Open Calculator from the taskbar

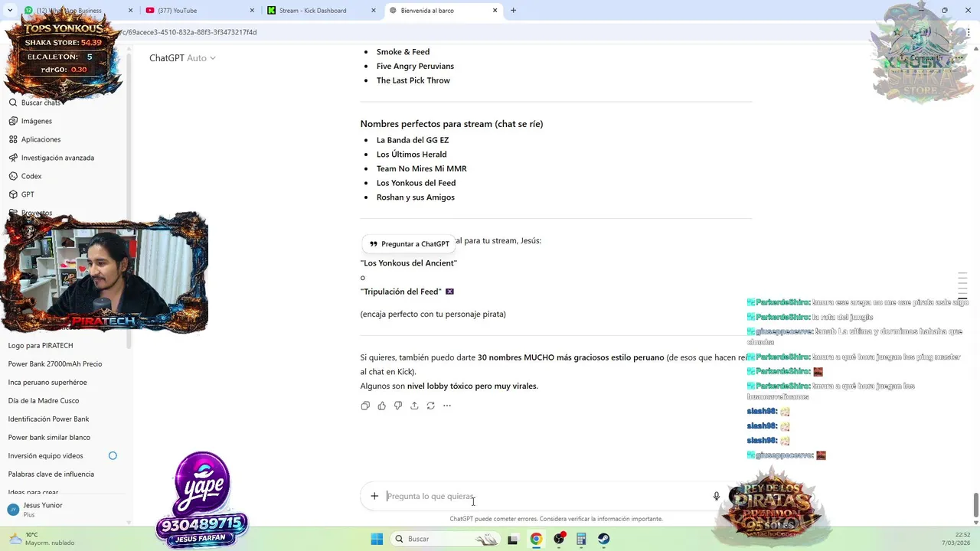coord(581,539)
